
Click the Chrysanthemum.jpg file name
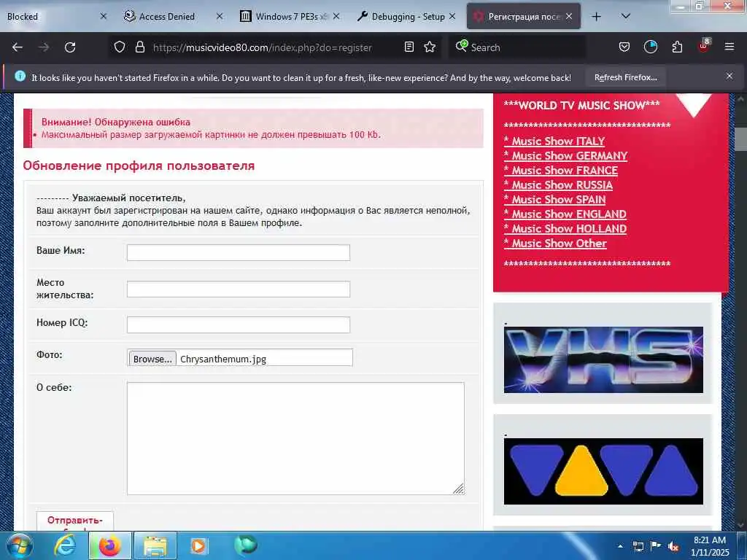coord(223,359)
